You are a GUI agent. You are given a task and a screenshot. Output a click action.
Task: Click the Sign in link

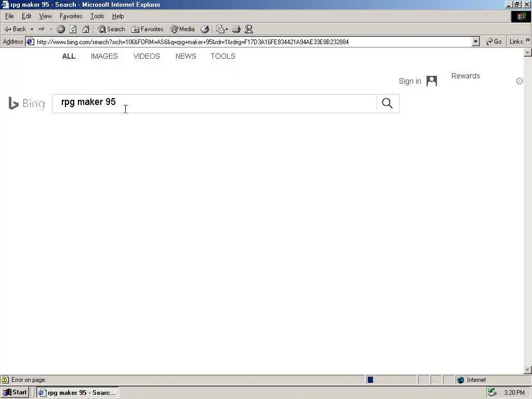pyautogui.click(x=410, y=81)
